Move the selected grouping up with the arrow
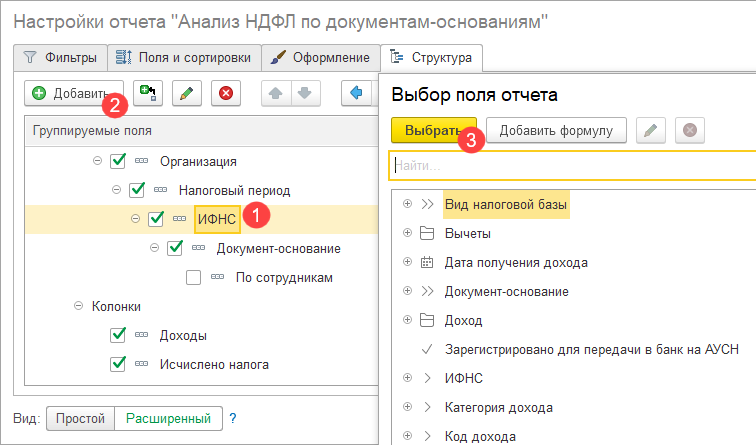 pos(276,93)
